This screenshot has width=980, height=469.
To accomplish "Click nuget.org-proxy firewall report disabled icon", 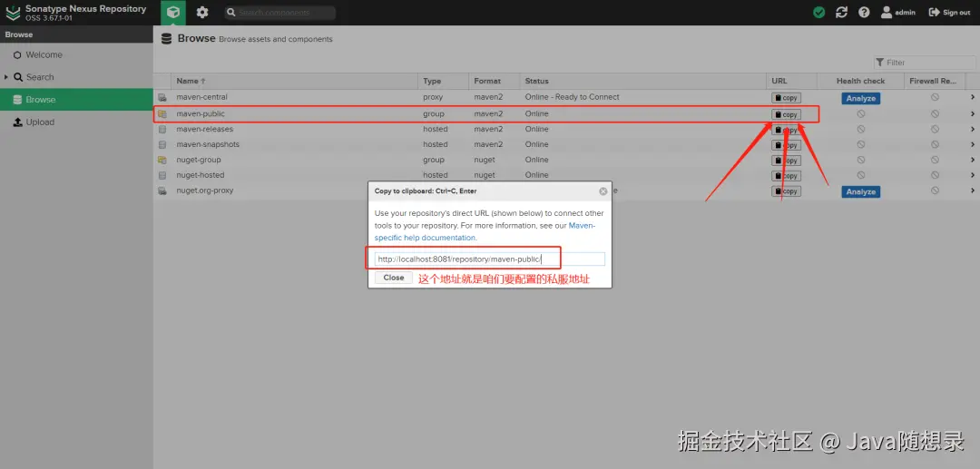I will (935, 191).
